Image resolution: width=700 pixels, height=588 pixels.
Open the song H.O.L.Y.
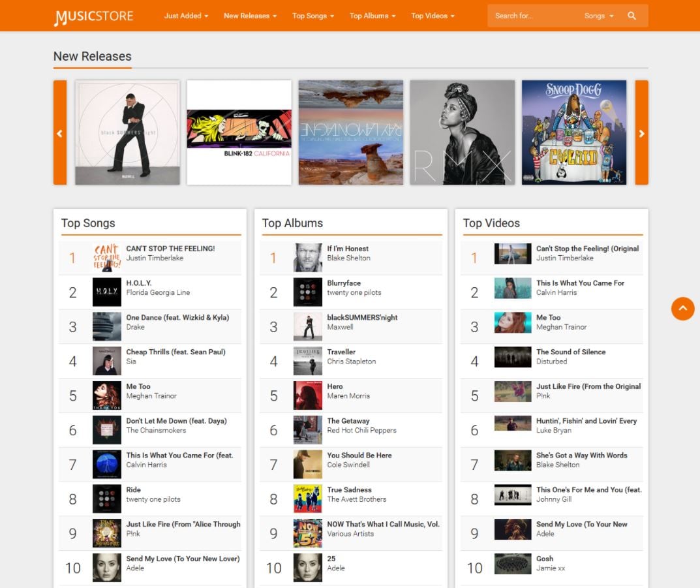pyautogui.click(x=139, y=283)
